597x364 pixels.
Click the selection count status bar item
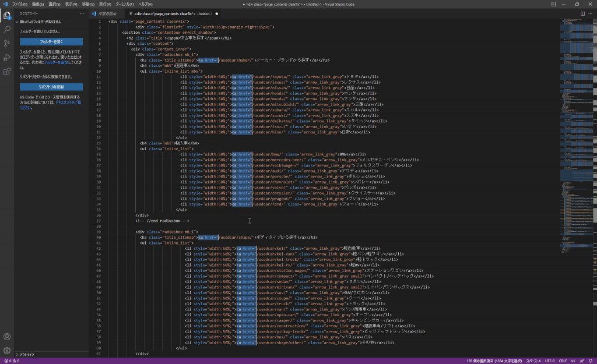(494, 361)
